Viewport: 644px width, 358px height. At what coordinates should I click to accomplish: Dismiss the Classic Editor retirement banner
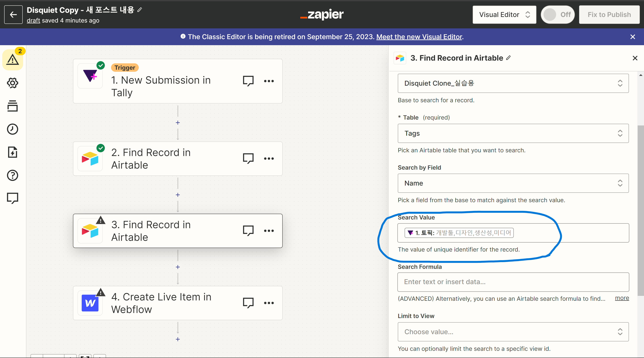coord(632,37)
